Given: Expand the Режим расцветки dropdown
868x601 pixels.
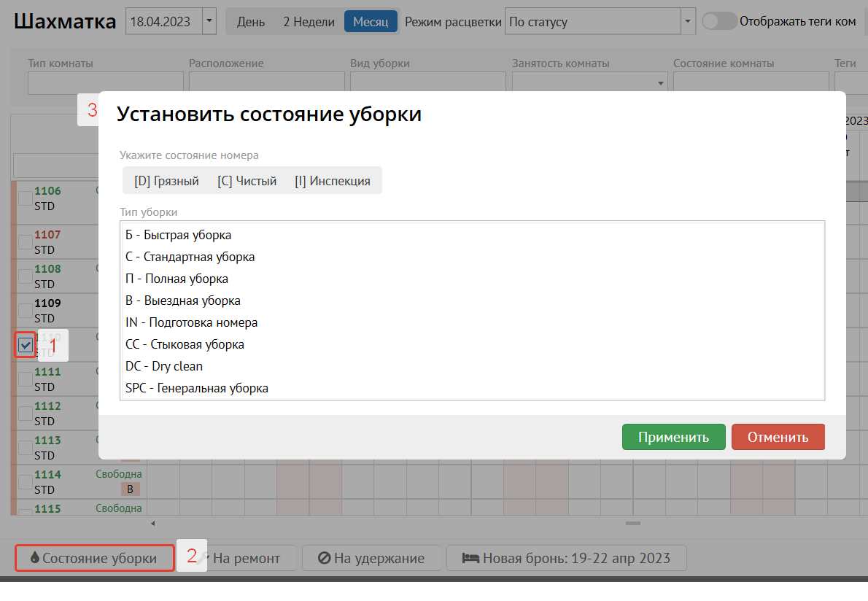Looking at the screenshot, I should click(x=688, y=21).
